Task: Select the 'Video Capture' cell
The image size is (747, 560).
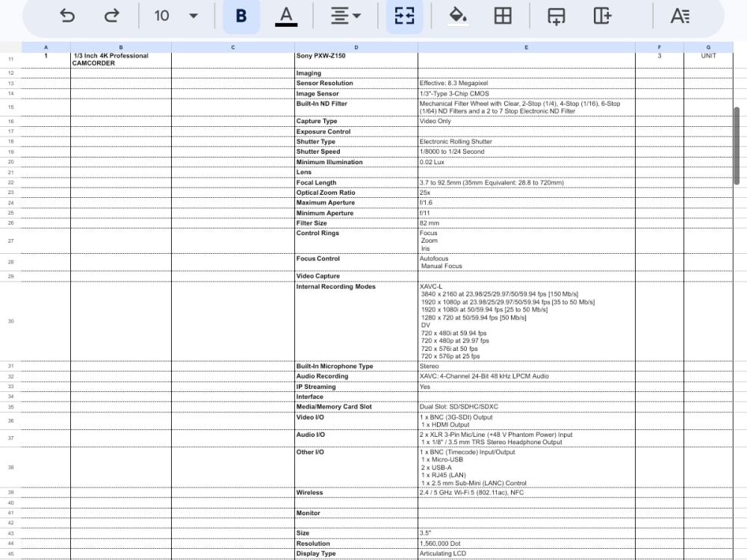Action: click(356, 276)
